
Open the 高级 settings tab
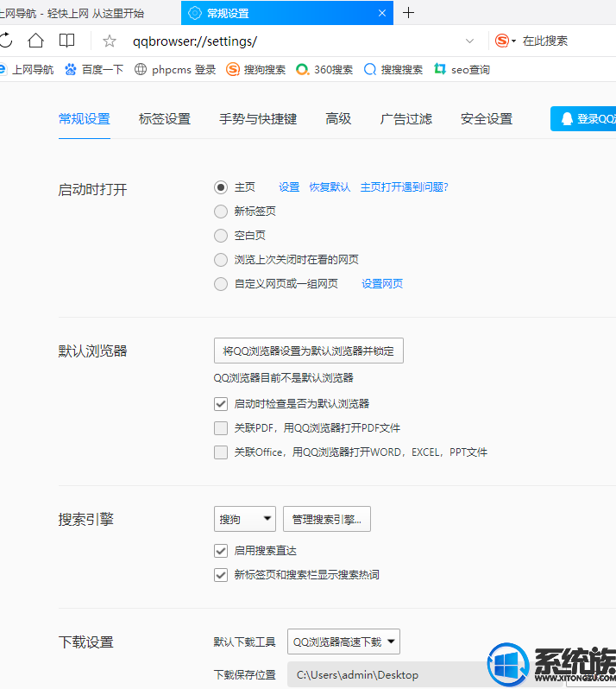(x=338, y=118)
